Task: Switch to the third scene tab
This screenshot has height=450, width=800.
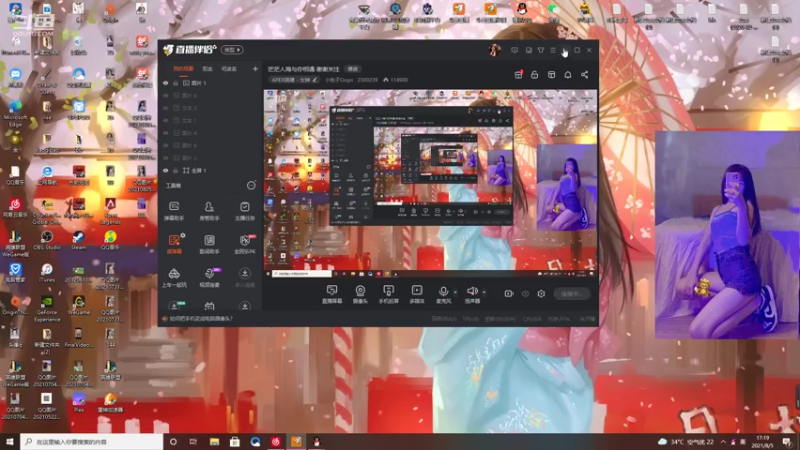Action: tap(229, 69)
